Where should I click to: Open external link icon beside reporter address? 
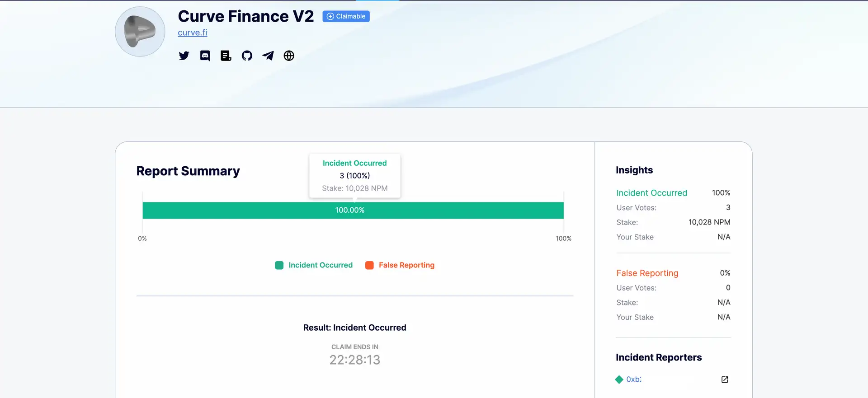[x=725, y=379]
